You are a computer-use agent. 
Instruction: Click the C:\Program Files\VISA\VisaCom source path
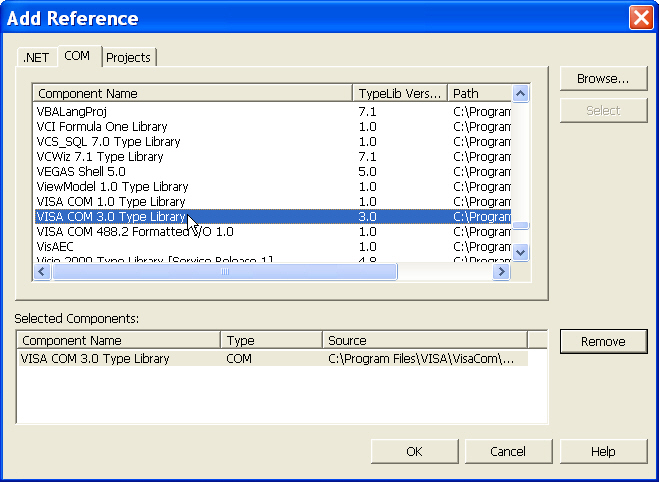click(421, 358)
